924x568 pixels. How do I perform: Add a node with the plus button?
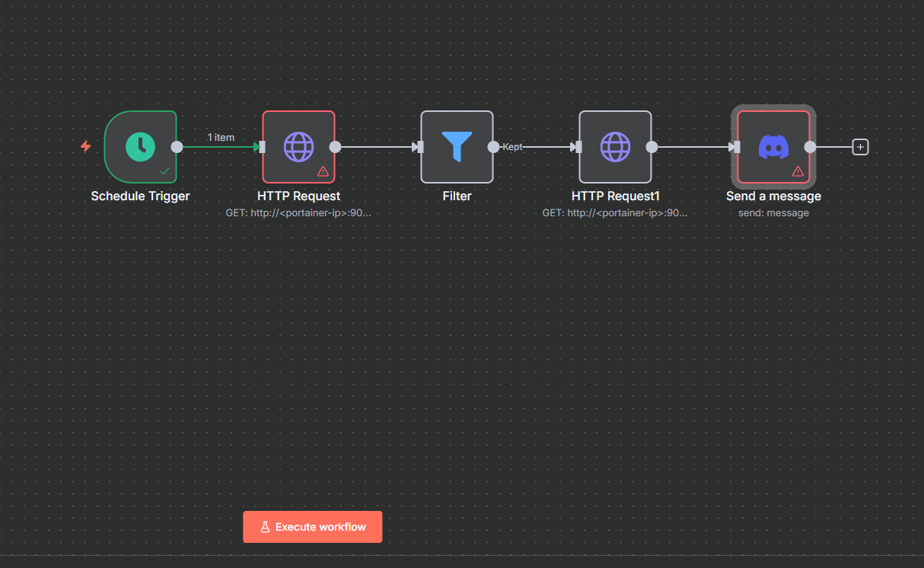pyautogui.click(x=860, y=147)
